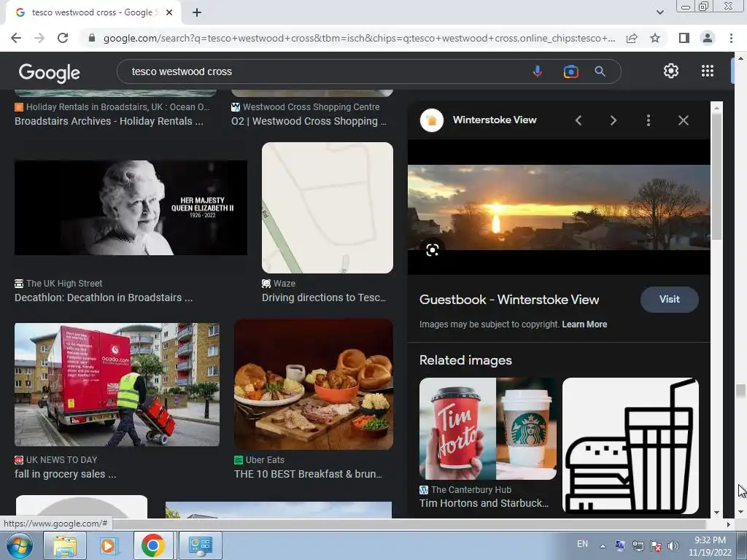Open Chrome three-dot menu
This screenshot has height=560, width=747.
731,38
